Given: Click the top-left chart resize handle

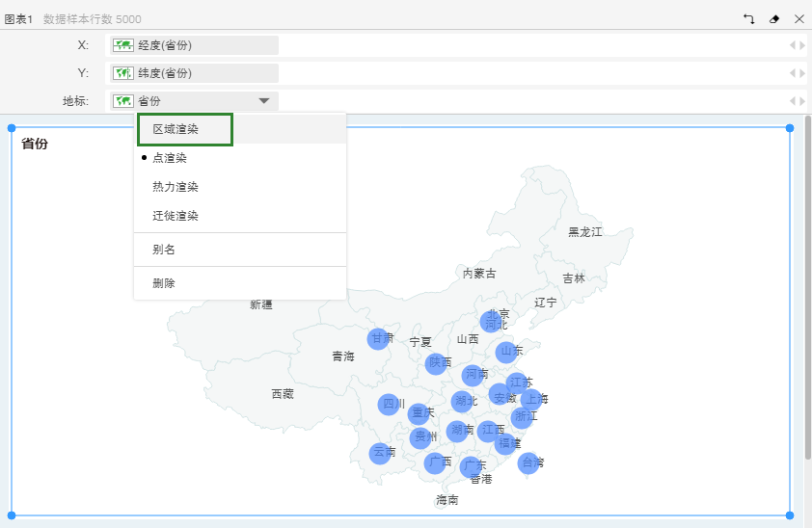Looking at the screenshot, I should pyautogui.click(x=12, y=128).
